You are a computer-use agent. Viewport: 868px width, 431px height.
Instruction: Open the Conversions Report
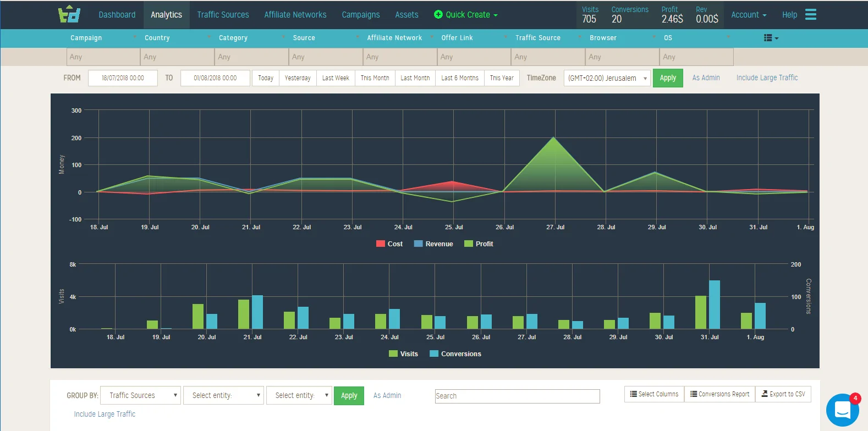(x=719, y=394)
